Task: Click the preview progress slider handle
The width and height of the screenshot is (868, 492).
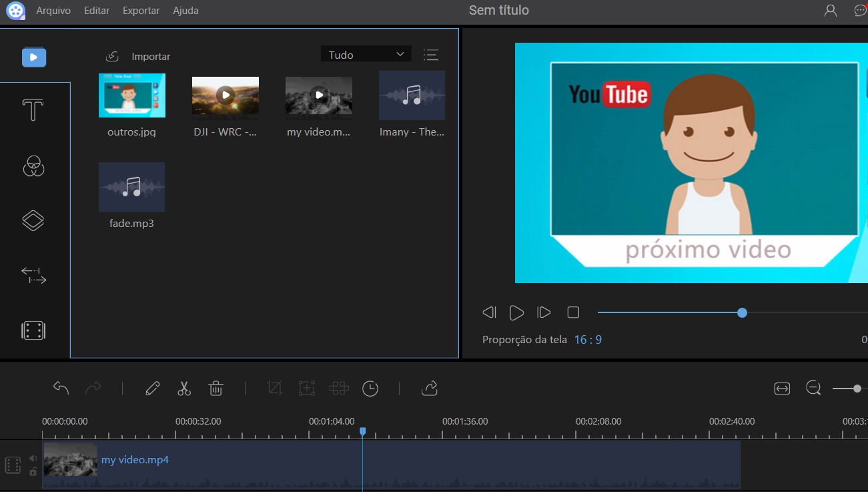Action: coord(742,312)
